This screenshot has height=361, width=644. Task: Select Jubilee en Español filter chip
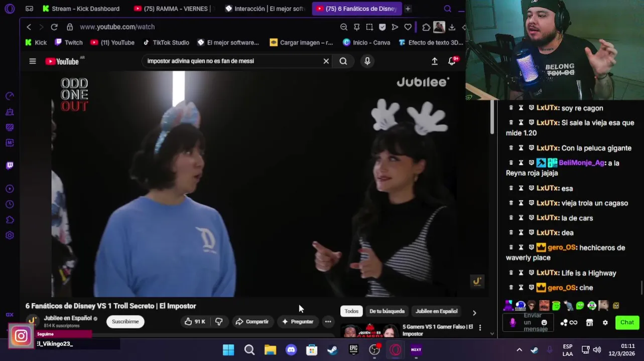pos(436,311)
